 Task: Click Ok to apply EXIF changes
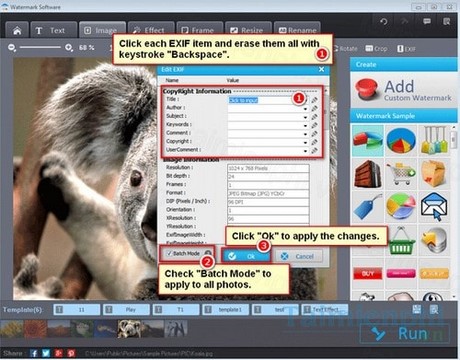pos(246,256)
